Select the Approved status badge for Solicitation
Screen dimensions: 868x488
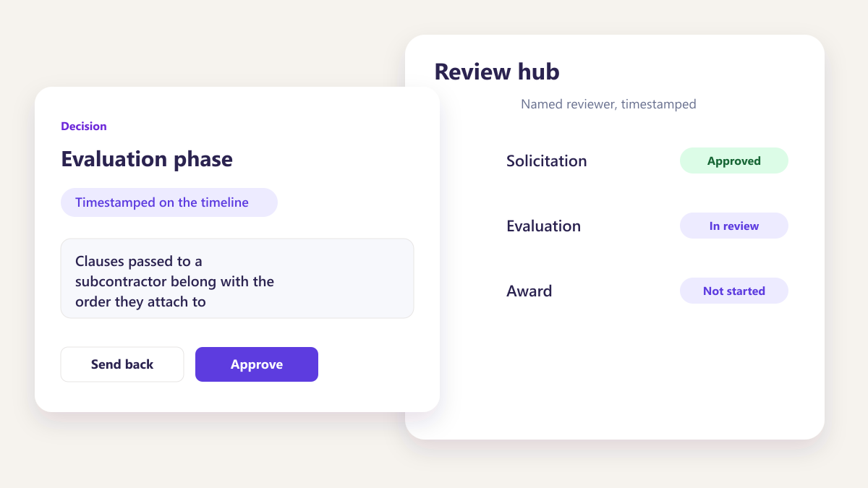[733, 160]
